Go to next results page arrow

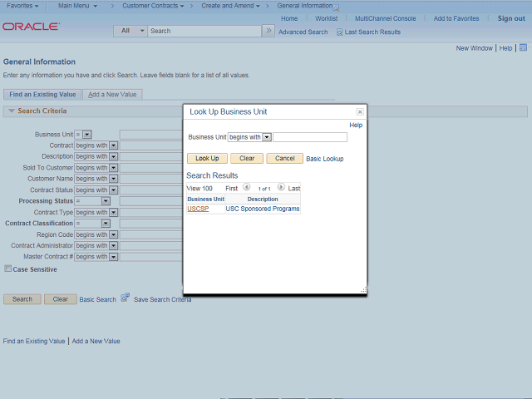tap(281, 187)
